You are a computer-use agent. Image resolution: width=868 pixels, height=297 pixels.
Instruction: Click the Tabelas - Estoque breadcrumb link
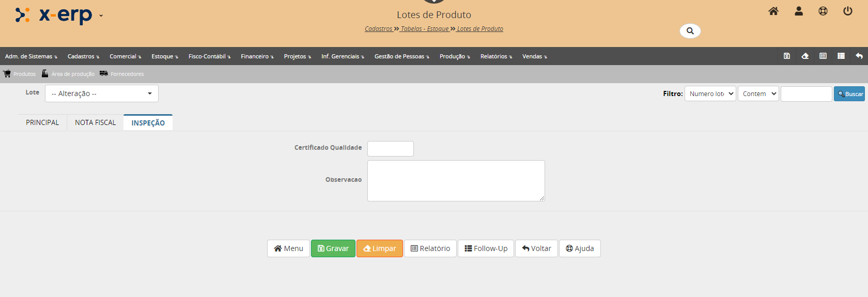[x=425, y=29]
